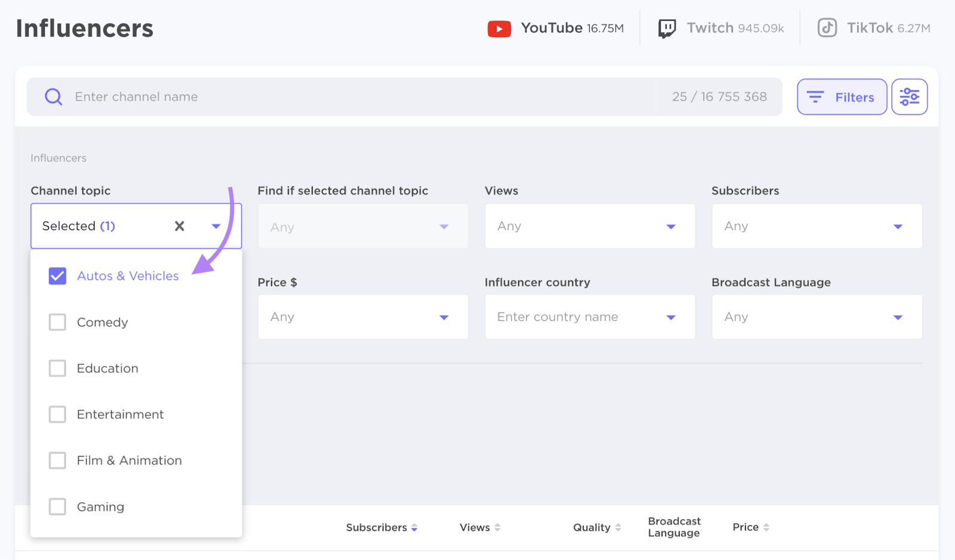Sort by Price column arrows

pos(766,528)
